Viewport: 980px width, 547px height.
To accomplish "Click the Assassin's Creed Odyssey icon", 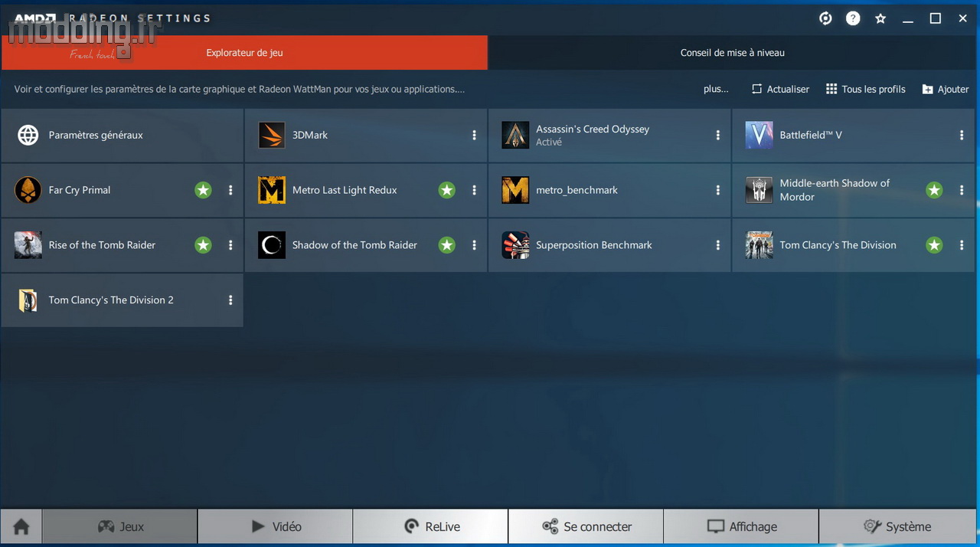I will [515, 135].
